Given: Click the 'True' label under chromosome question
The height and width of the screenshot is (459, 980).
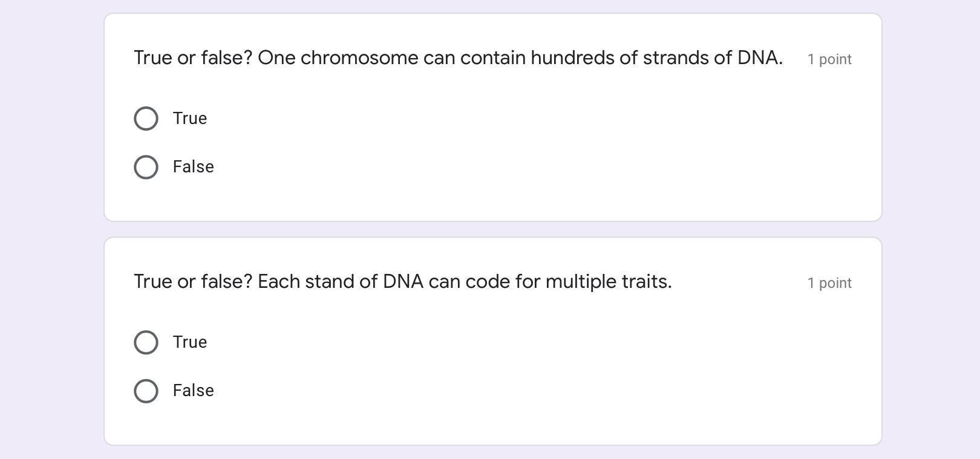Looking at the screenshot, I should tap(190, 119).
